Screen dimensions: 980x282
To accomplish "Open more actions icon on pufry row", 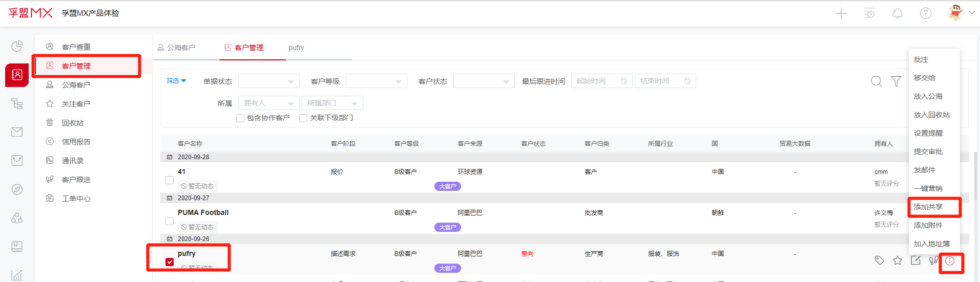I will click(x=950, y=261).
